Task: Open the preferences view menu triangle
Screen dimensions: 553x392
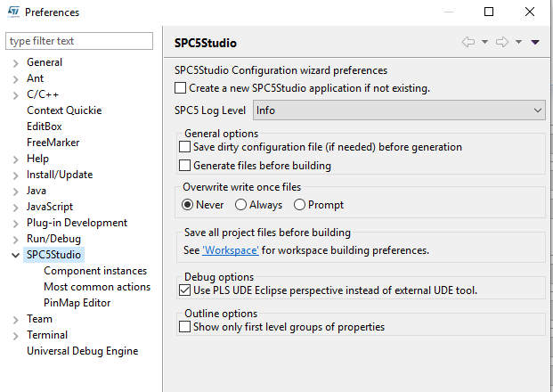Action: [535, 43]
